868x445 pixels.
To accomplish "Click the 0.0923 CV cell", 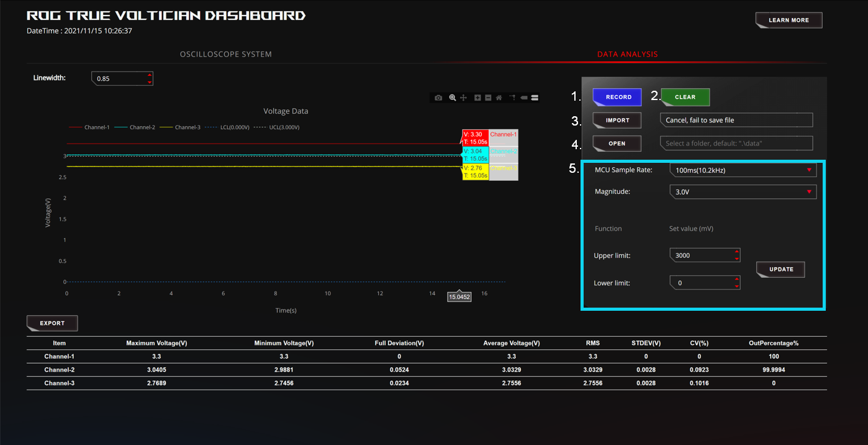I will [699, 370].
